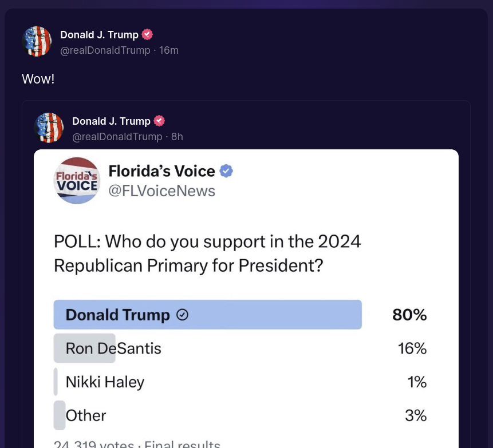The image size is (493, 448).
Task: Select the Donald Trump poll bar
Action: [207, 315]
